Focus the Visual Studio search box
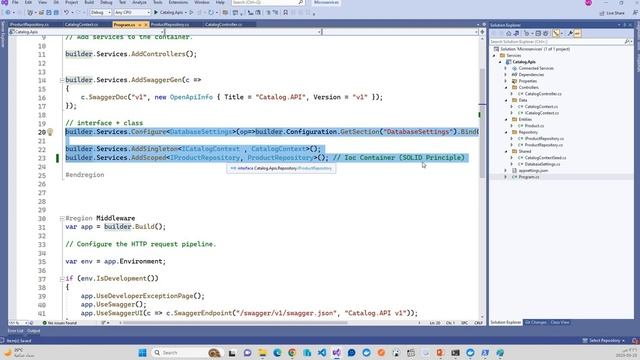Screen dimensions: 640x360 click(x=268, y=2)
